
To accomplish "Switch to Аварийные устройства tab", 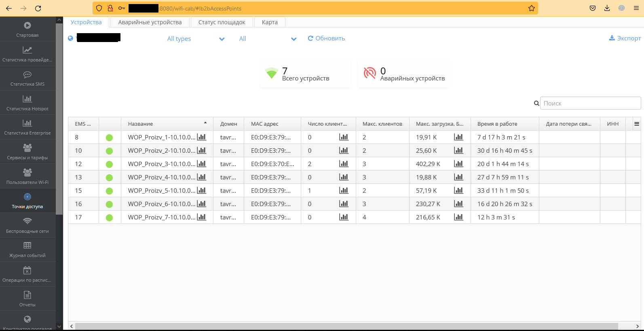I will (150, 22).
